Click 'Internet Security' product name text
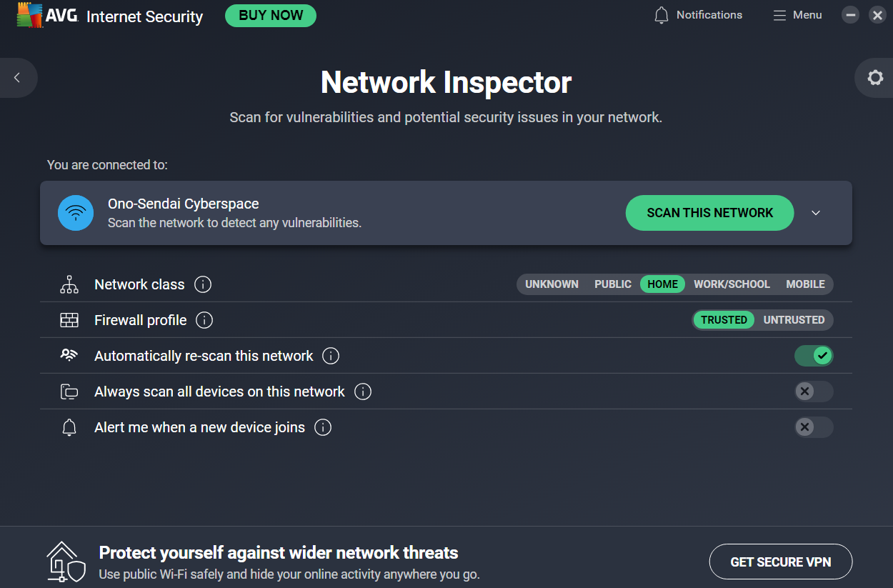This screenshot has height=588, width=893. click(x=144, y=16)
